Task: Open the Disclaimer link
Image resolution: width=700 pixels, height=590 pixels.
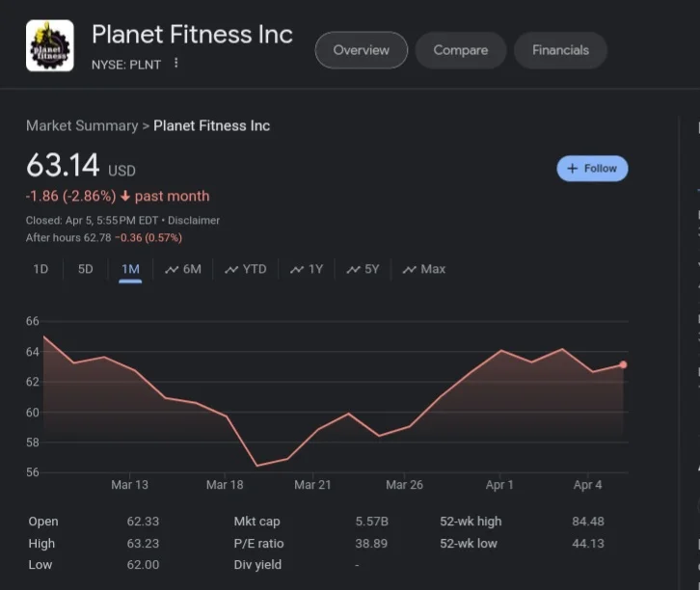Action: [194, 221]
